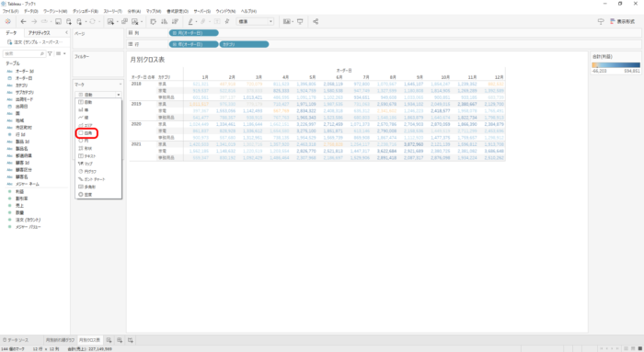Open the 標準 fit dropdown in the toolbar

coord(255,21)
